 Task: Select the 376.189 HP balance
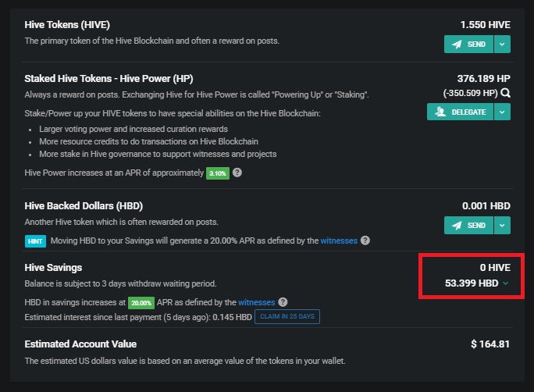[x=483, y=79]
